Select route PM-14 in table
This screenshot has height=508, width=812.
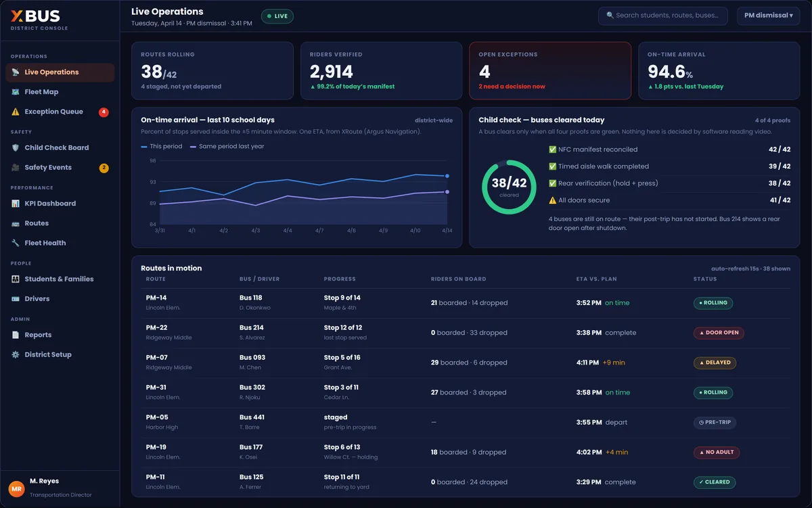click(156, 298)
